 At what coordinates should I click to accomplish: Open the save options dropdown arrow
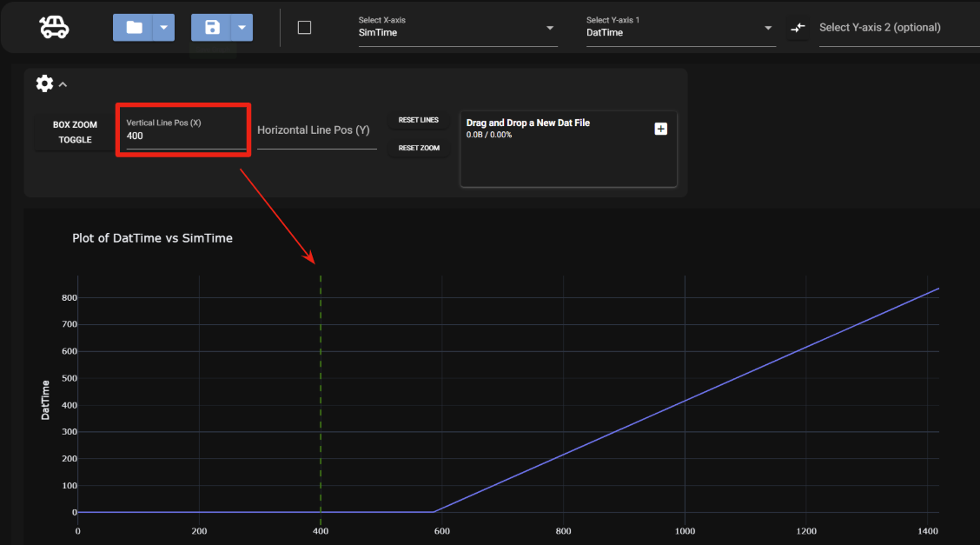tap(242, 28)
